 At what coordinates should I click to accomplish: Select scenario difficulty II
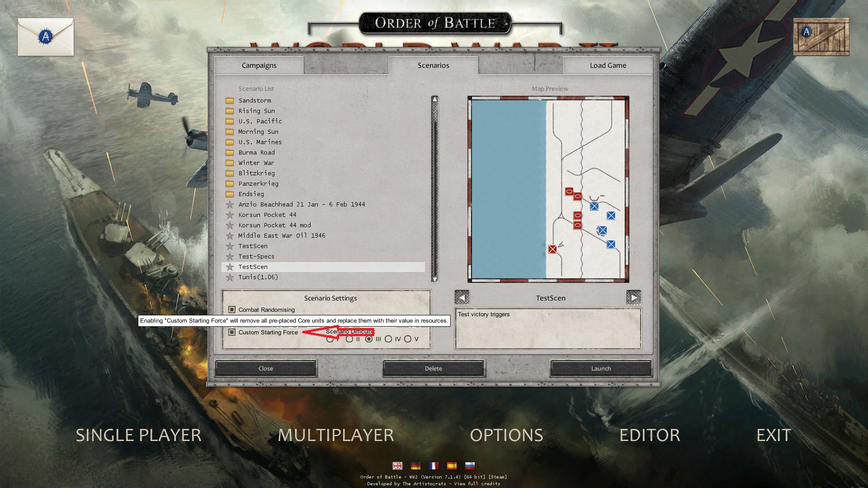coord(349,339)
